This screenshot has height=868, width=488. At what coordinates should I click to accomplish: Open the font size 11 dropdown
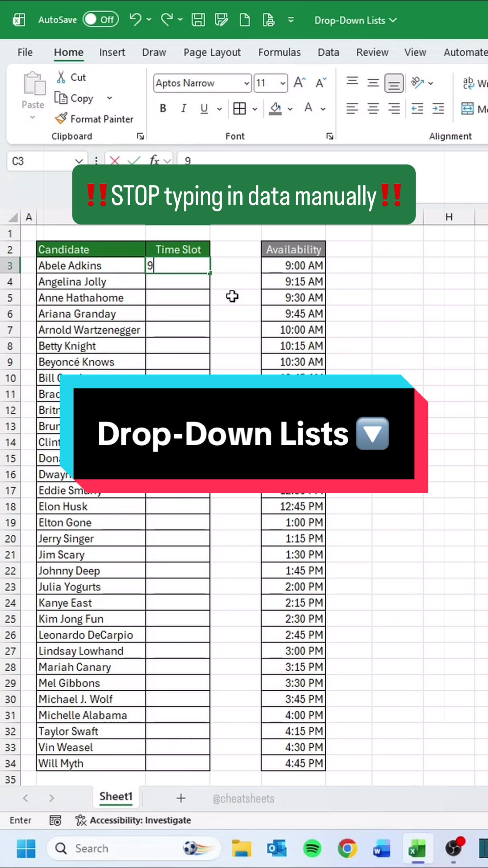(x=283, y=83)
